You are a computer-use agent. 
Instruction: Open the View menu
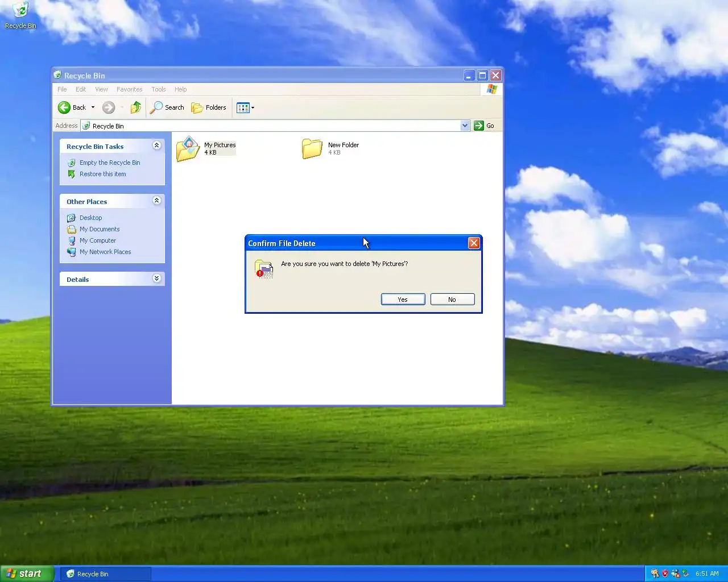point(101,89)
